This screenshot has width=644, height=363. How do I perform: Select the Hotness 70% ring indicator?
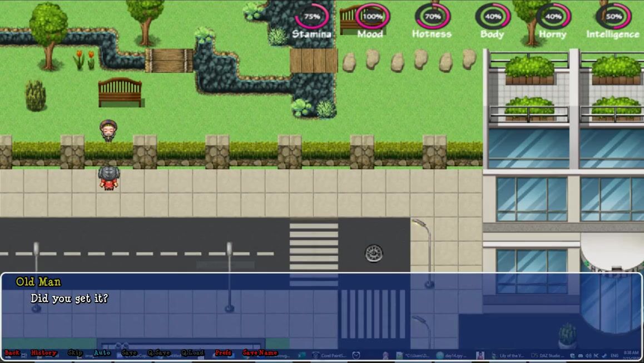(x=432, y=17)
